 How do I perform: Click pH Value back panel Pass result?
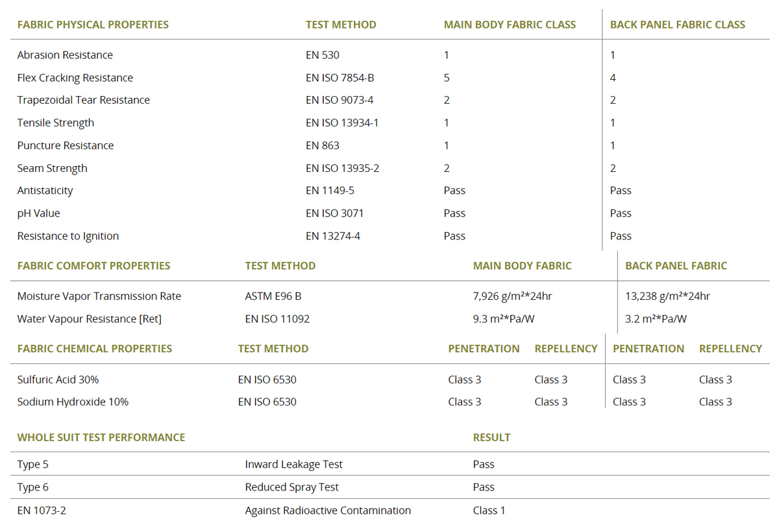621,213
